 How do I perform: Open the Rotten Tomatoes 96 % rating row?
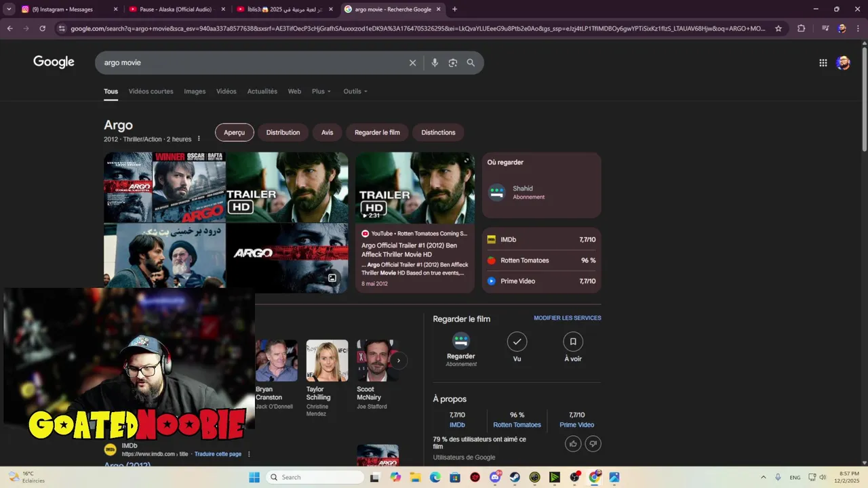click(x=541, y=260)
